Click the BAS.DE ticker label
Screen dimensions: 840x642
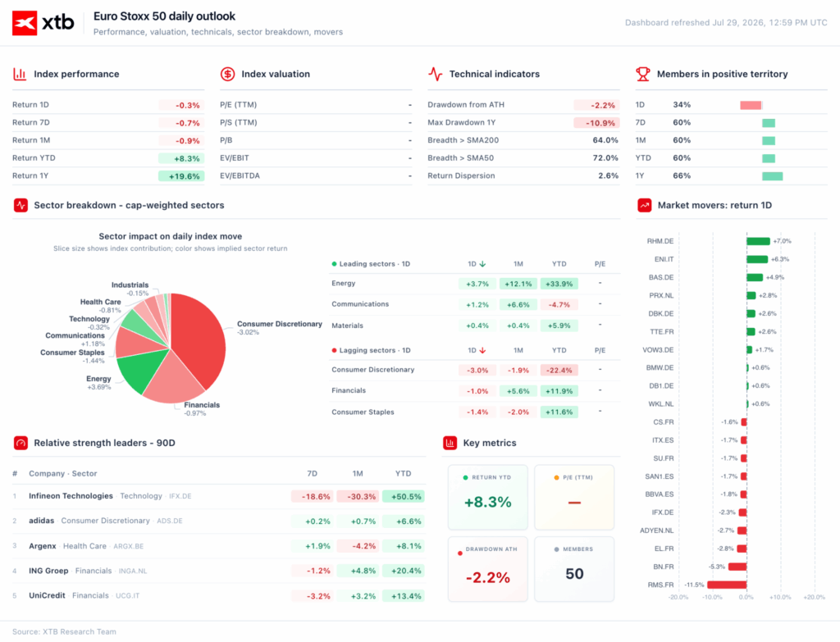click(x=661, y=277)
